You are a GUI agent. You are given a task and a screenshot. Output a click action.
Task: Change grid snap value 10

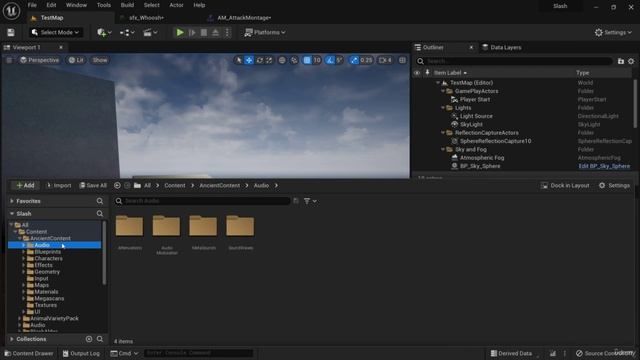coord(317,60)
